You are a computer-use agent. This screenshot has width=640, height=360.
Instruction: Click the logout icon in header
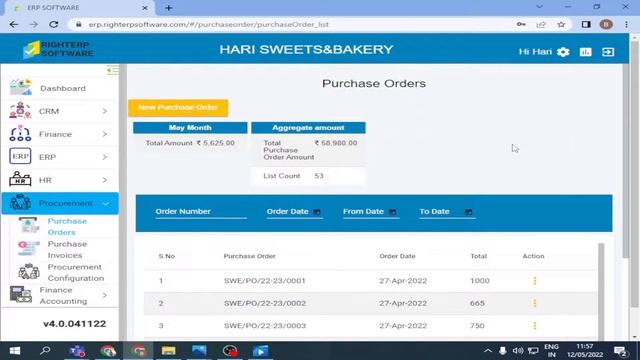pyautogui.click(x=608, y=52)
